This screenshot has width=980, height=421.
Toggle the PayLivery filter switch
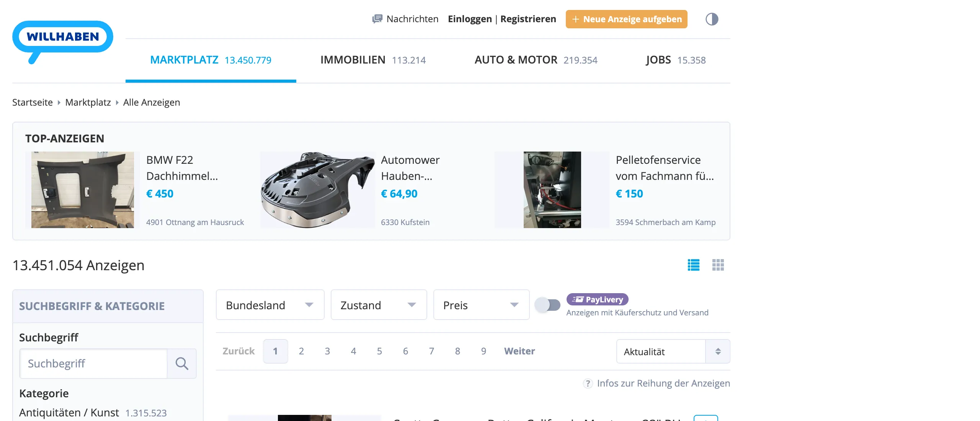coord(547,305)
